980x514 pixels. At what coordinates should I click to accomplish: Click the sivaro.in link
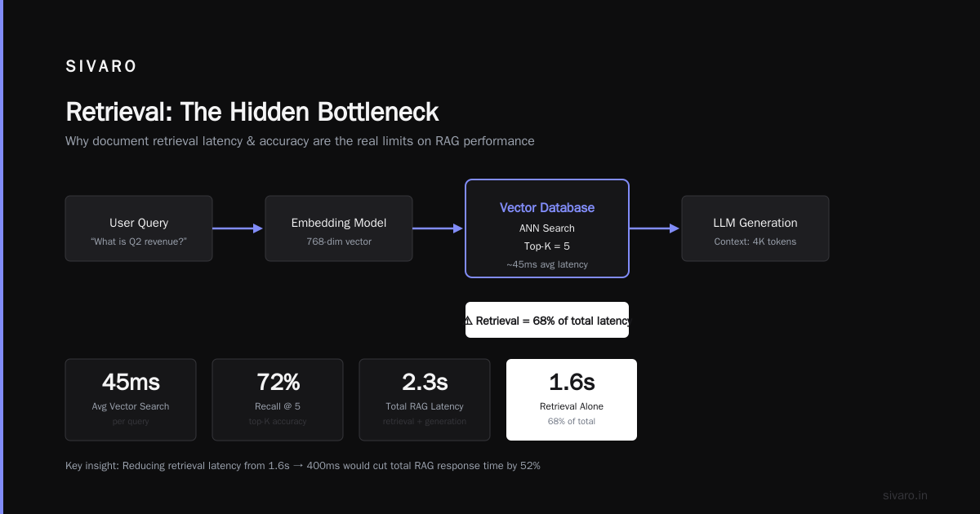pos(905,495)
